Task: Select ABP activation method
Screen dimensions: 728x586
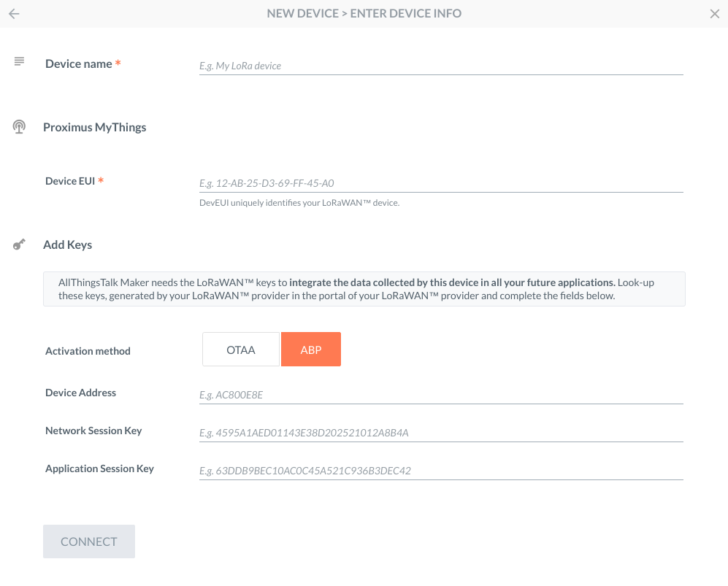Action: 311,350
